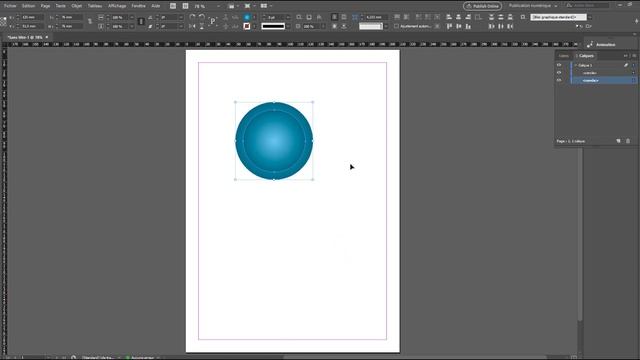Screen dimensions: 640x360
Task: Click the reference point locator grid
Action: coord(3,22)
